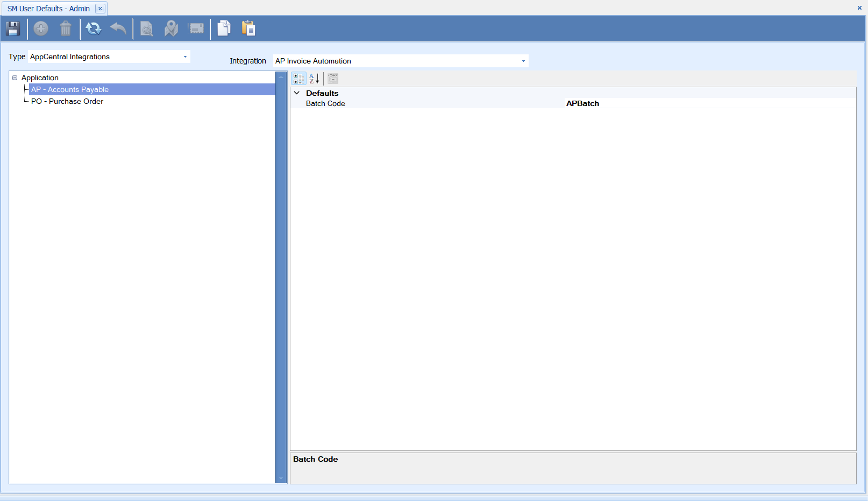
Task: Collapse the Defaults category chevron
Action: pyautogui.click(x=297, y=93)
